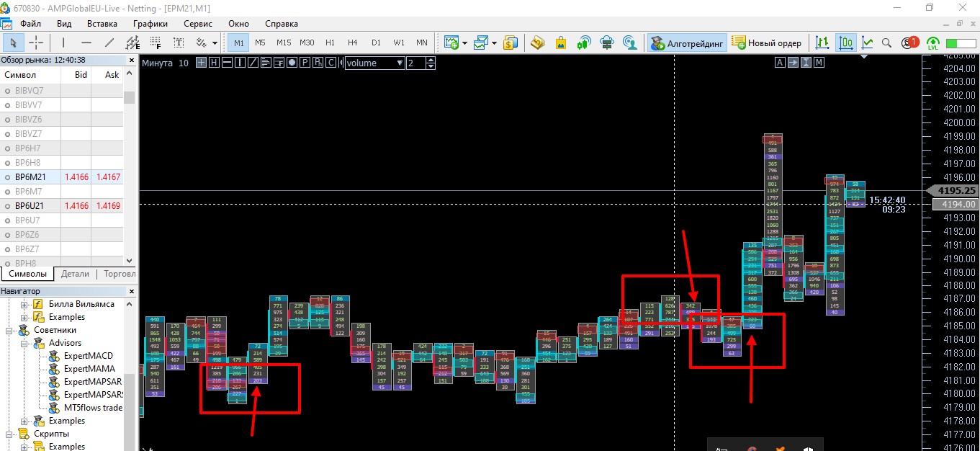Viewport: 980px width, 451px height.
Task: Click the stepper beside value 2
Action: [x=431, y=63]
